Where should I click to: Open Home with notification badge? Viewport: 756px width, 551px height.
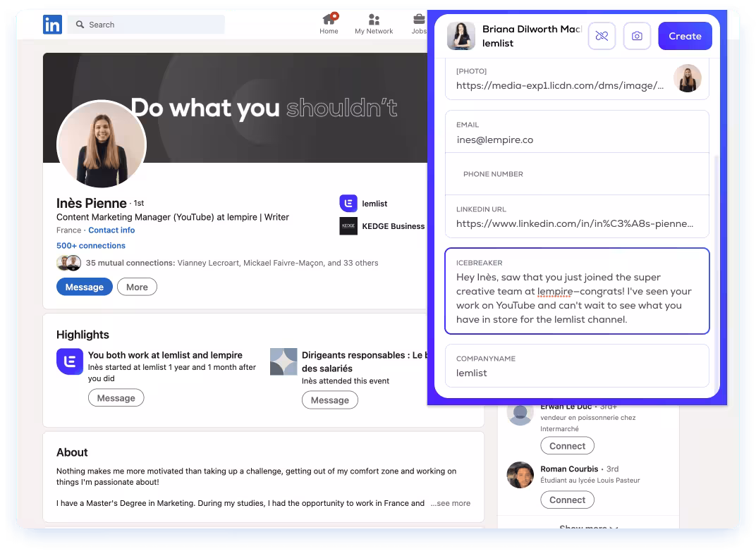329,20
